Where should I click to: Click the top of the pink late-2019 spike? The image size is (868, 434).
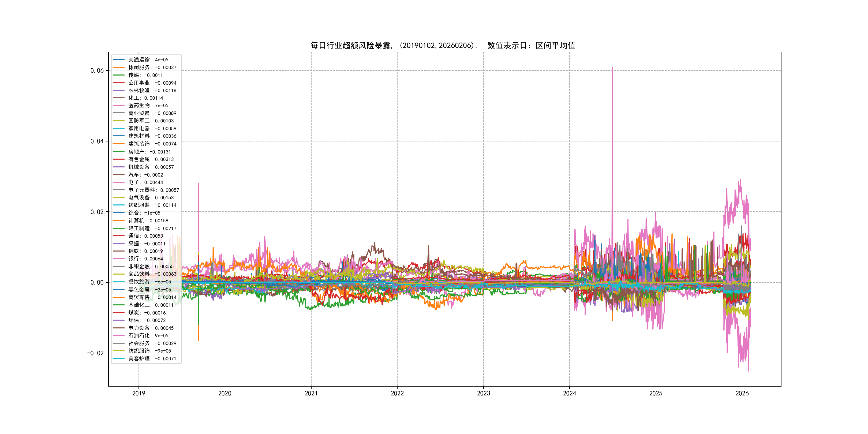(x=199, y=184)
